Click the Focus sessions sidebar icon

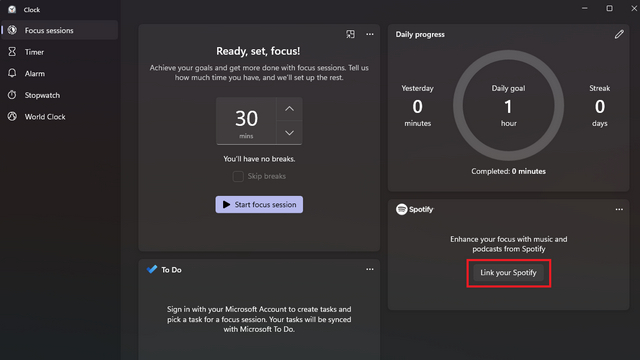(12, 30)
